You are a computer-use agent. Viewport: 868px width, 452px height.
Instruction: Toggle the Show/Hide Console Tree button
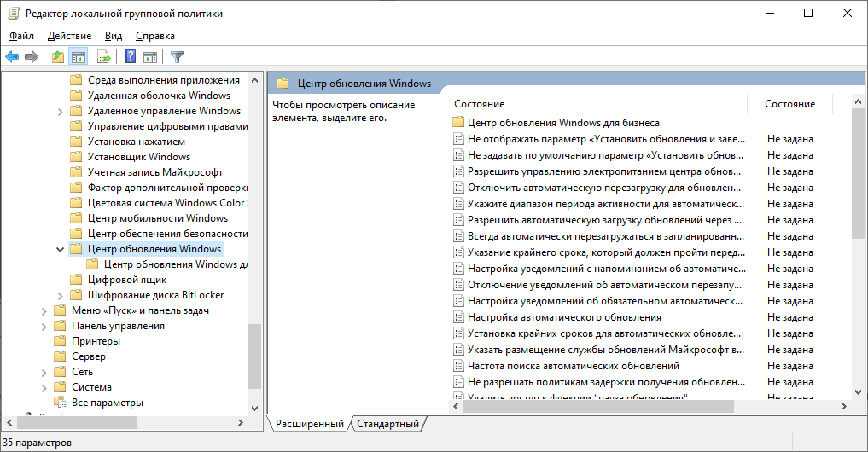[79, 57]
